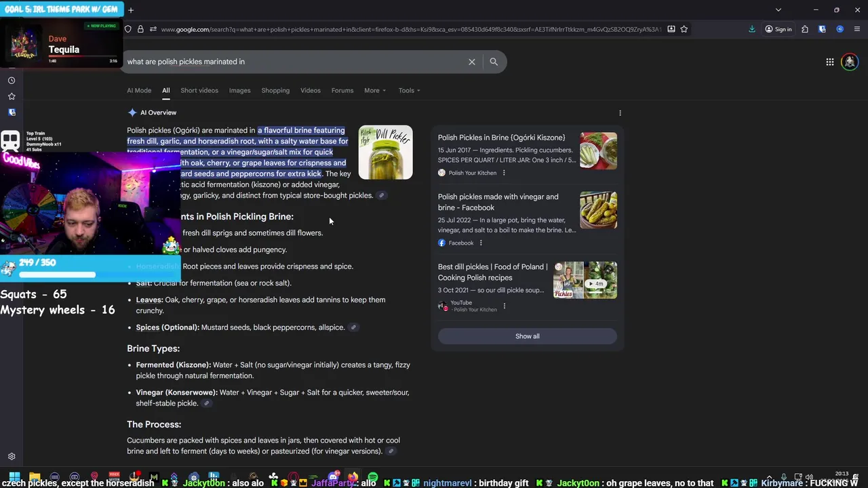This screenshot has width=868, height=488.
Task: Switch to Images tab
Action: (239, 90)
